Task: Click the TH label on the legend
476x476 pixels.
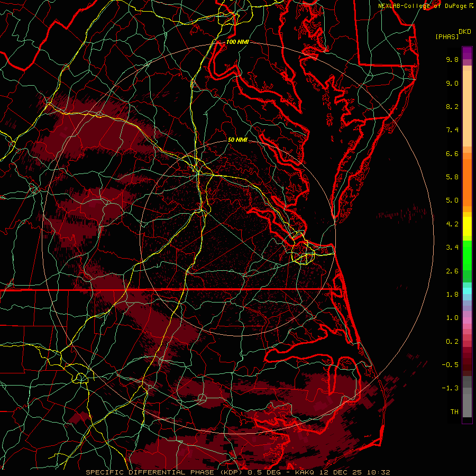Action: tap(454, 412)
